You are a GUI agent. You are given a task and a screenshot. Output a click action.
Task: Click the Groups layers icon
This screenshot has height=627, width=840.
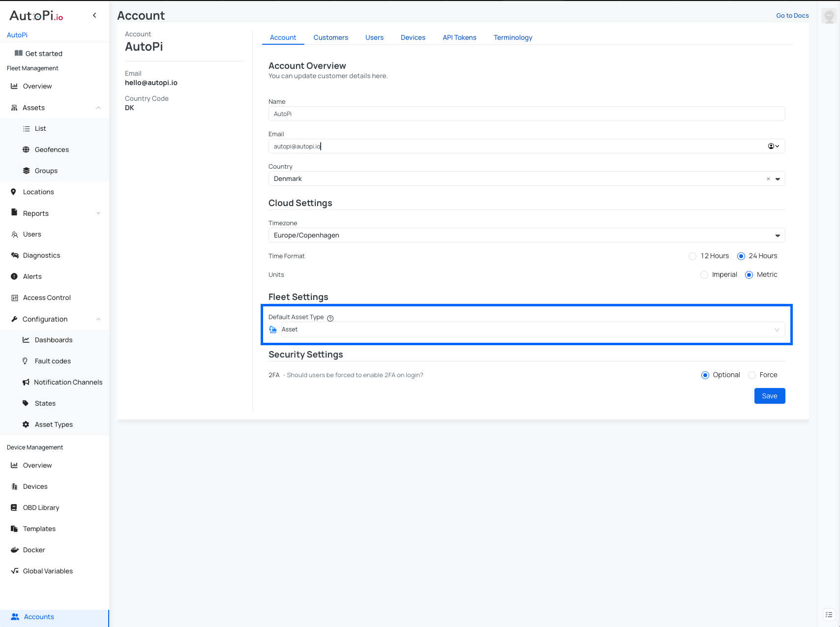(x=27, y=171)
